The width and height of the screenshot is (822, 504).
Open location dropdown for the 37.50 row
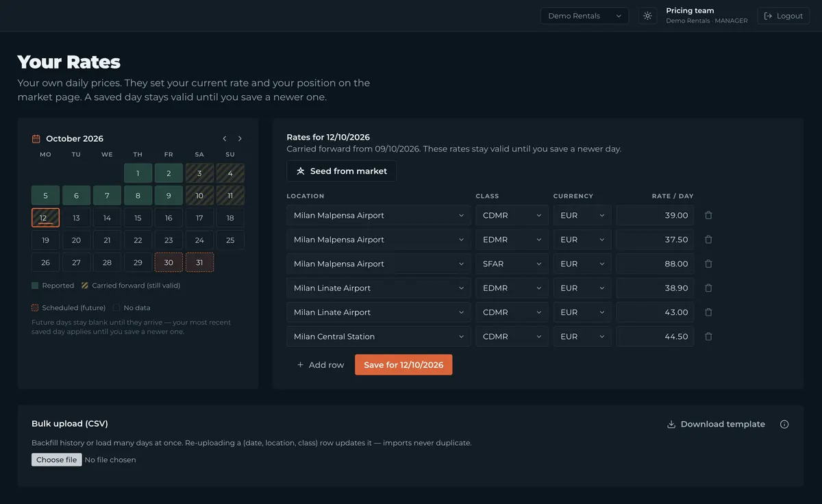click(x=379, y=240)
